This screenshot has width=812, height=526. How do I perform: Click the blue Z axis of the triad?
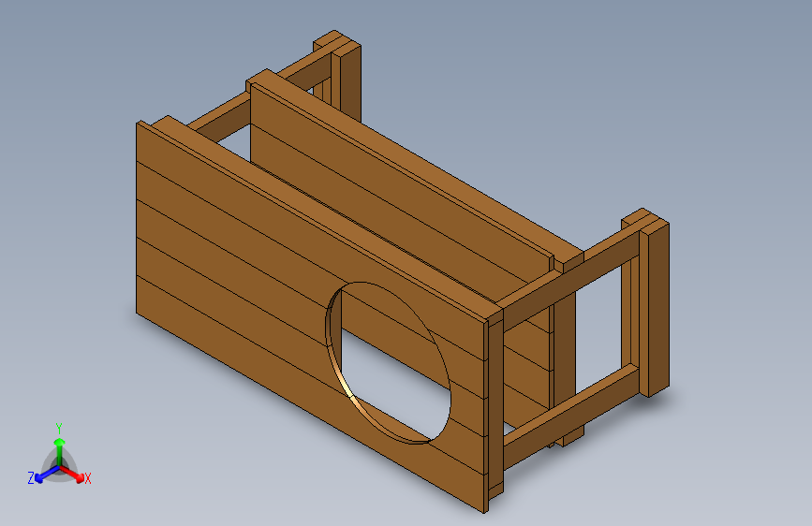47,475
